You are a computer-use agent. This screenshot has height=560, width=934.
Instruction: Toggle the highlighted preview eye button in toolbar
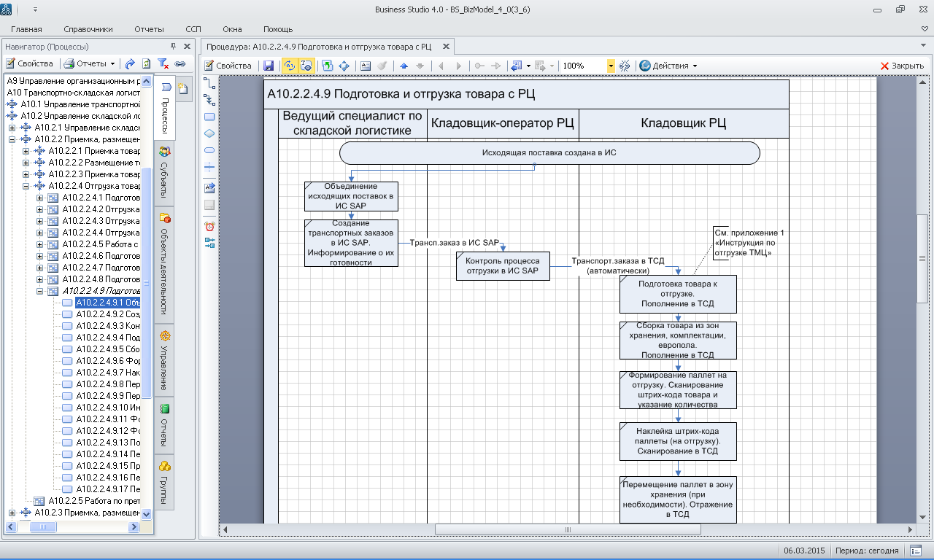[x=306, y=66]
